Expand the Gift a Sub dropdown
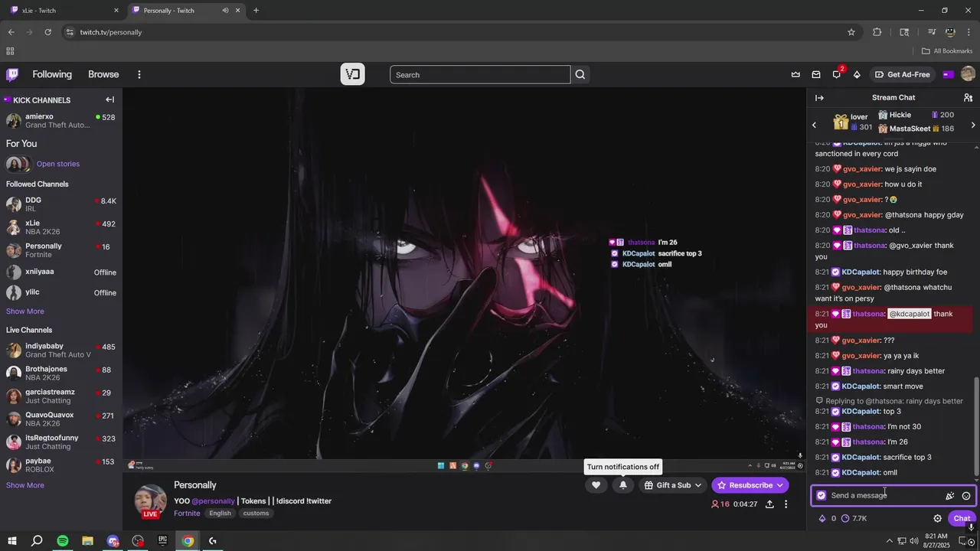980x551 pixels. point(697,485)
